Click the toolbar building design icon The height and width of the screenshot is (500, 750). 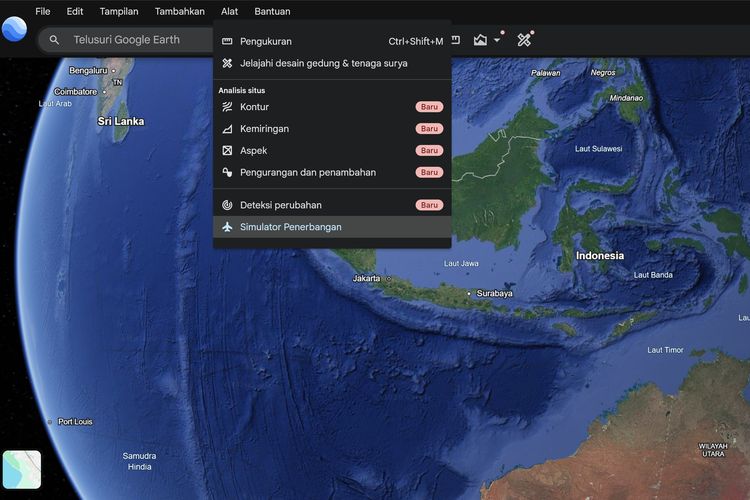click(524, 40)
